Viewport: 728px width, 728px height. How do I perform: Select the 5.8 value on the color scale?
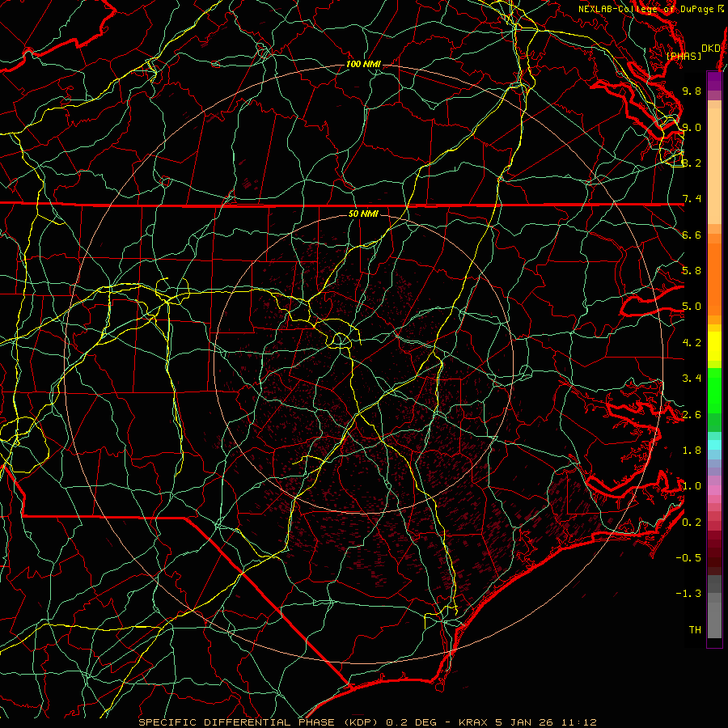692,271
